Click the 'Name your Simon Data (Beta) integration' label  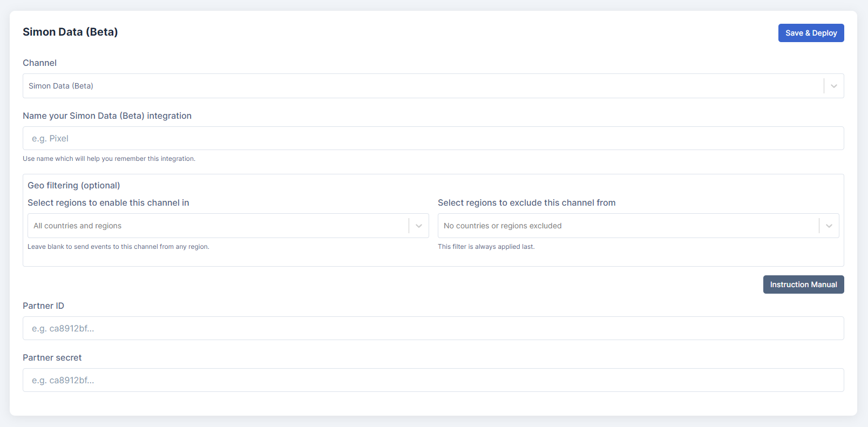click(x=107, y=116)
